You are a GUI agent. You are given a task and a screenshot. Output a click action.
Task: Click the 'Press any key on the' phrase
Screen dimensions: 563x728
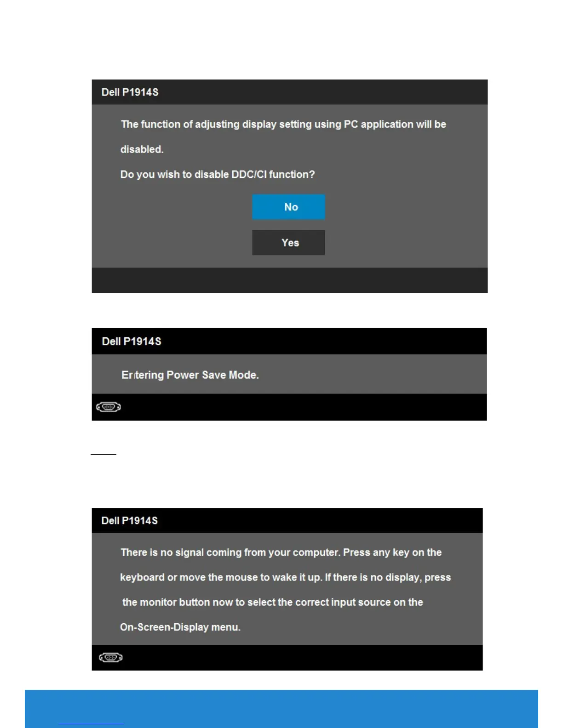[392, 552]
